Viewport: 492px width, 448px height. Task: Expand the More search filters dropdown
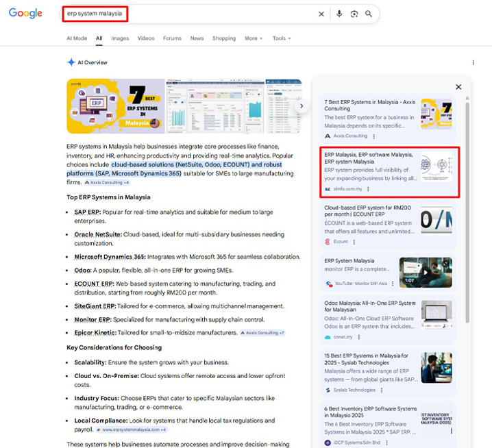[x=254, y=38]
